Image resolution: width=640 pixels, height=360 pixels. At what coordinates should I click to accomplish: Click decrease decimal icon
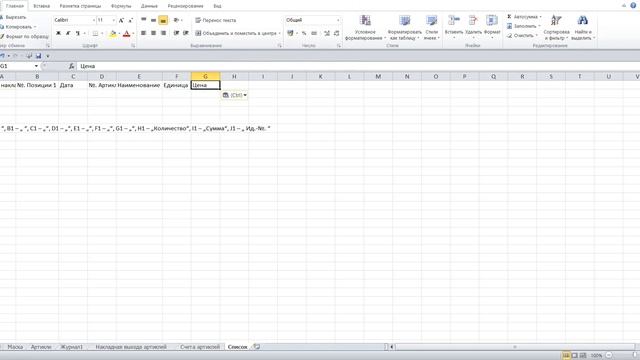coord(337,33)
